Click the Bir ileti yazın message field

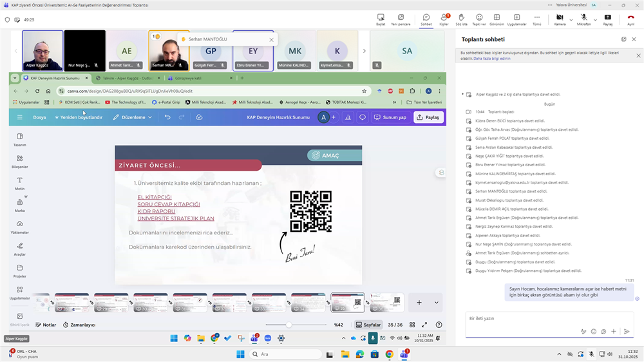tap(522, 318)
